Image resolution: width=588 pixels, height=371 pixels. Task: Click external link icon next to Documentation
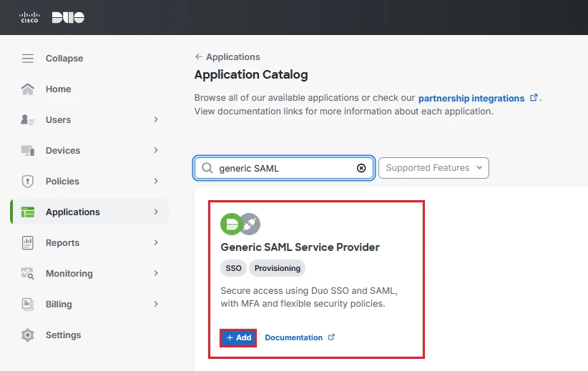(331, 337)
